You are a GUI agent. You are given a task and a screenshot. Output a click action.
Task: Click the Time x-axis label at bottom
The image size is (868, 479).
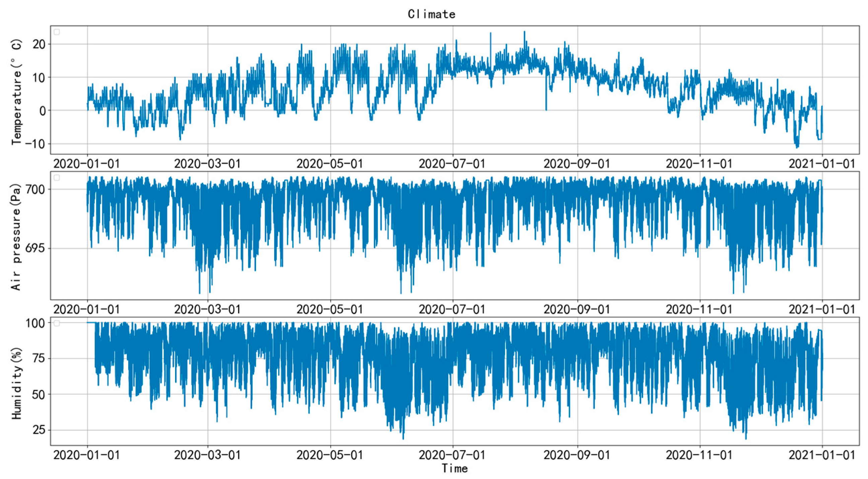[455, 468]
